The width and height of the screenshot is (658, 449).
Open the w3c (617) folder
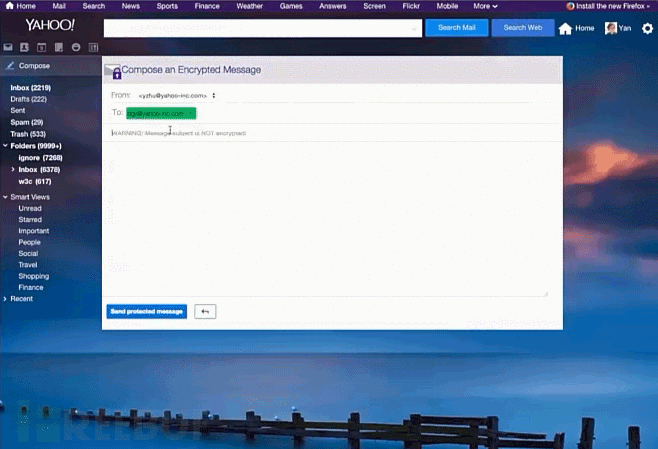click(35, 181)
